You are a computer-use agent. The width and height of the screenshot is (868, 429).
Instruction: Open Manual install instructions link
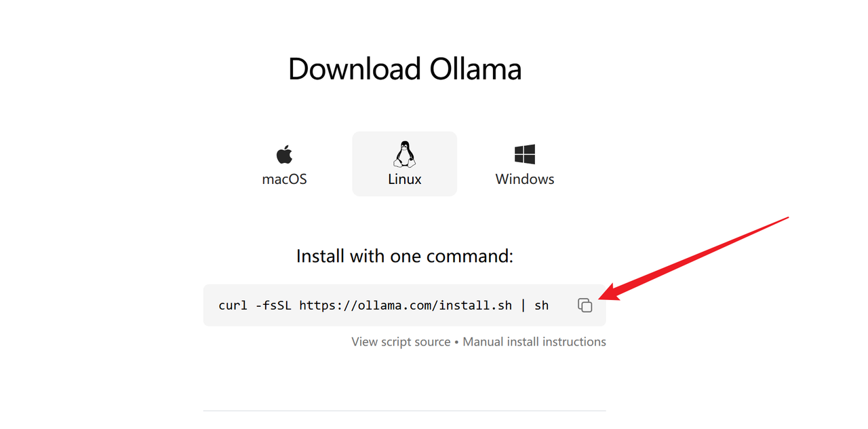(x=534, y=341)
